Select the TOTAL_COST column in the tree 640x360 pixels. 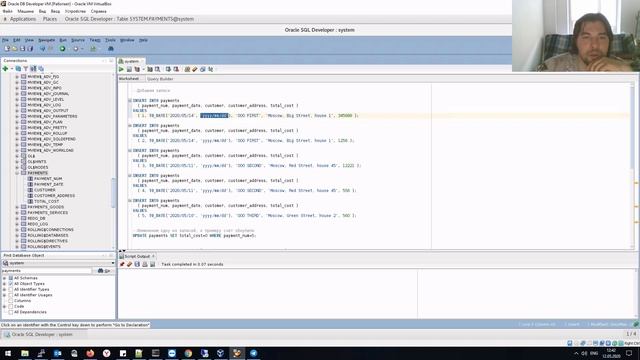(47, 201)
